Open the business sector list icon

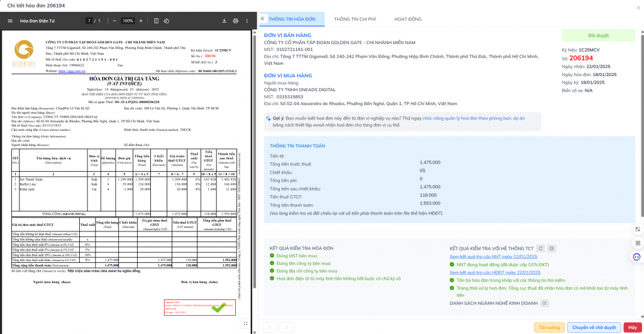[545, 303]
